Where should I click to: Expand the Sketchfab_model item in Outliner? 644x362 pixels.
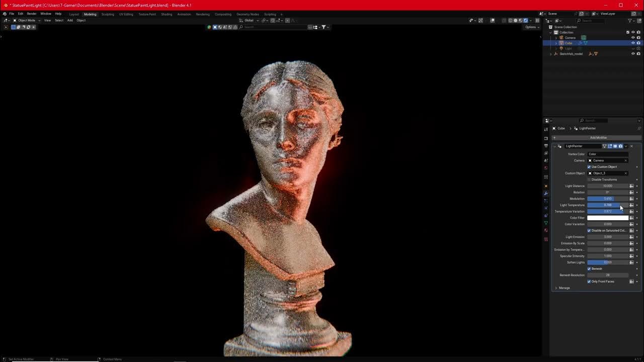click(551, 54)
